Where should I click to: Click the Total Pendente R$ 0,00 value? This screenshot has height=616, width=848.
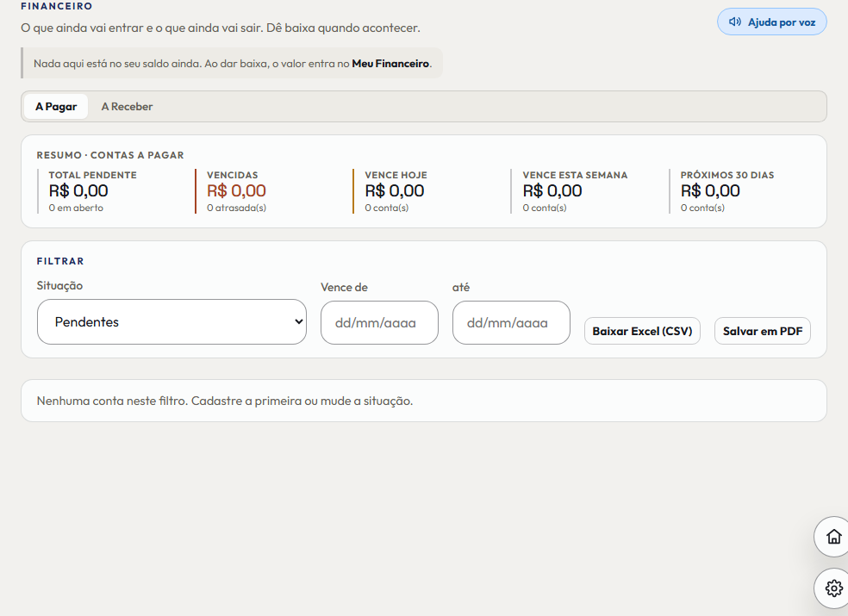click(x=78, y=191)
